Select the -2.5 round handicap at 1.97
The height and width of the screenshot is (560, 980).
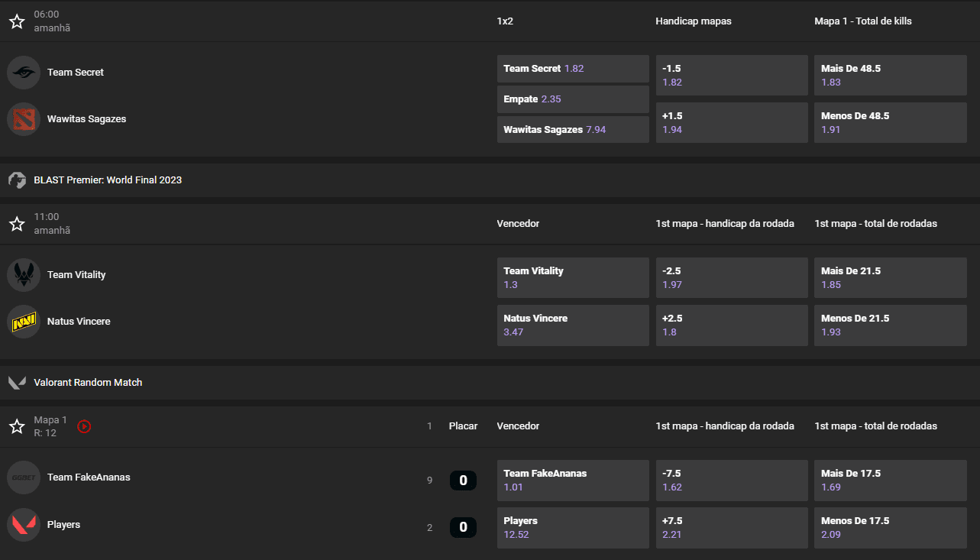click(x=732, y=277)
